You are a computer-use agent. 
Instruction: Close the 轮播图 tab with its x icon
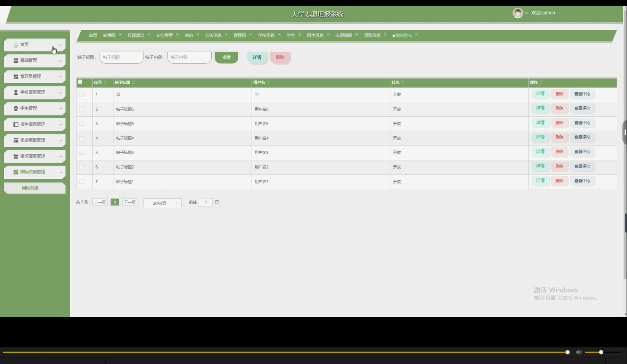coord(120,35)
